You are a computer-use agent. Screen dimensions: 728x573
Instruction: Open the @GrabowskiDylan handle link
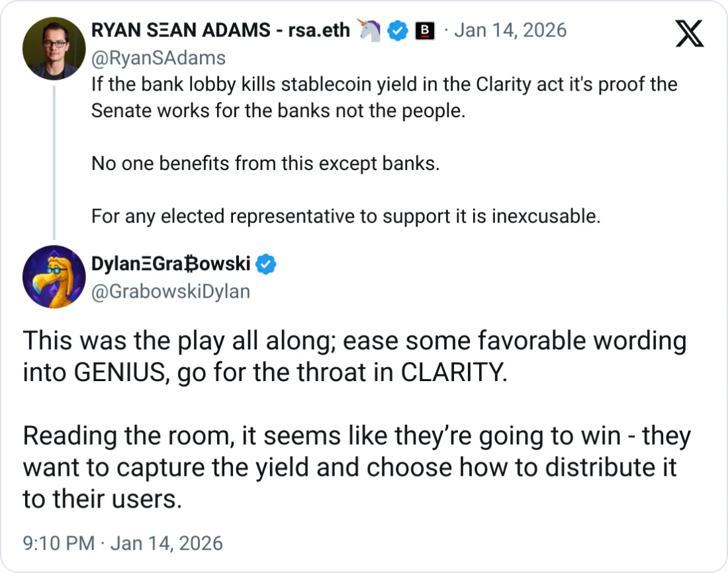click(x=170, y=291)
